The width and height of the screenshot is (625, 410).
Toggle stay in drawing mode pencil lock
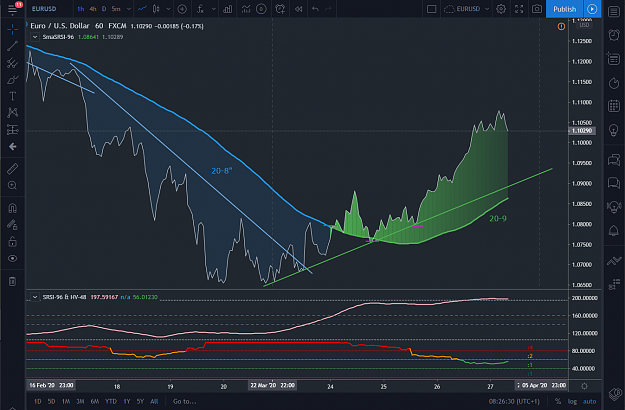click(12, 225)
